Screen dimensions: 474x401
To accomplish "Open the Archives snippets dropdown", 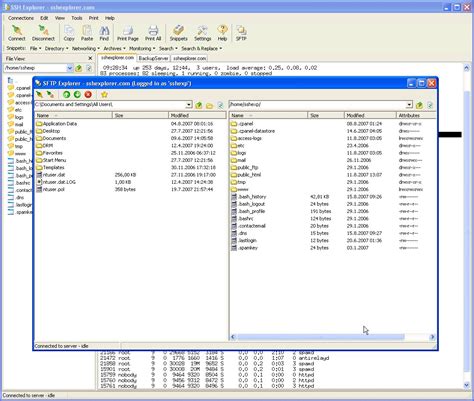I will pos(114,49).
